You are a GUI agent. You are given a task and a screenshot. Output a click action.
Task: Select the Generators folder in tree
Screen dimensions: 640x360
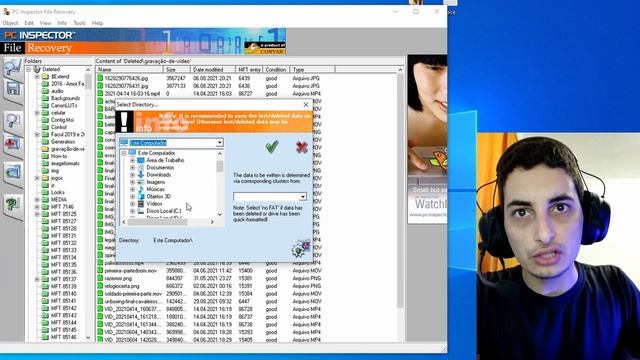[63, 142]
